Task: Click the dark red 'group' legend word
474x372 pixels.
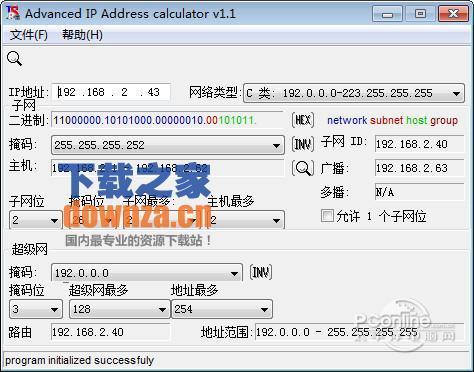Action: click(x=444, y=120)
